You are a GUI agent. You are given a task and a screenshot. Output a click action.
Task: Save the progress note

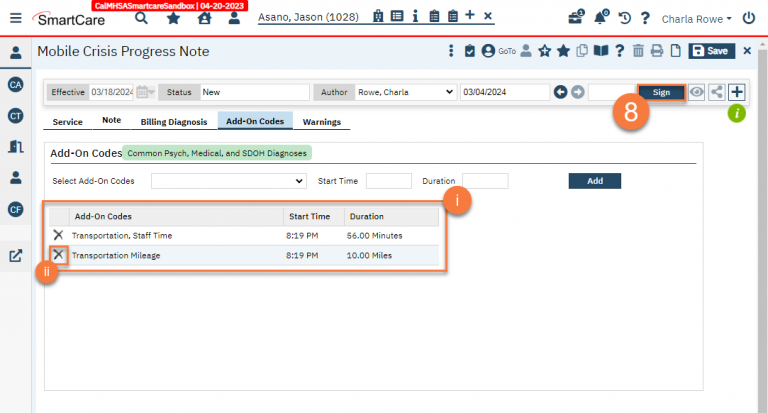tap(710, 51)
